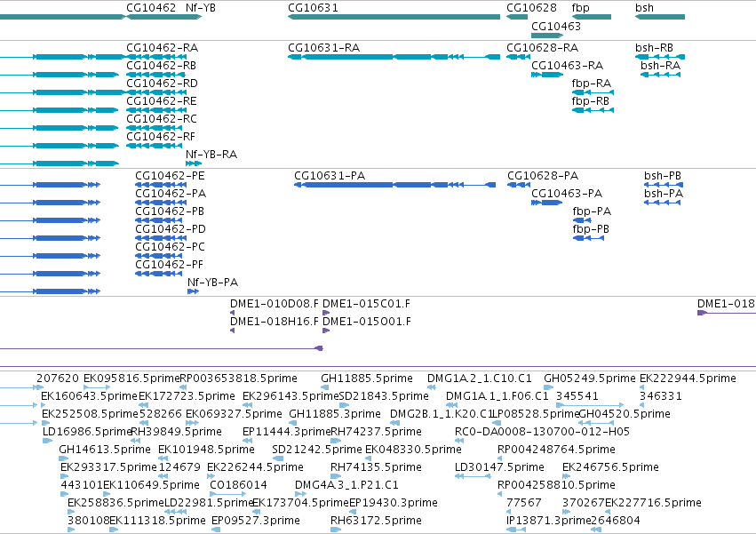
Task: Click protein CG10462-PE label
Action: (x=170, y=176)
